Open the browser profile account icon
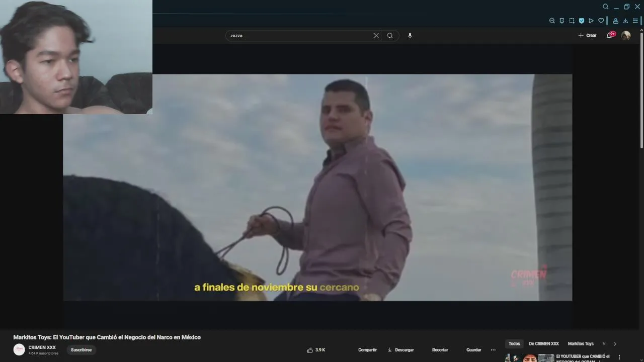The image size is (644, 362). point(615,21)
